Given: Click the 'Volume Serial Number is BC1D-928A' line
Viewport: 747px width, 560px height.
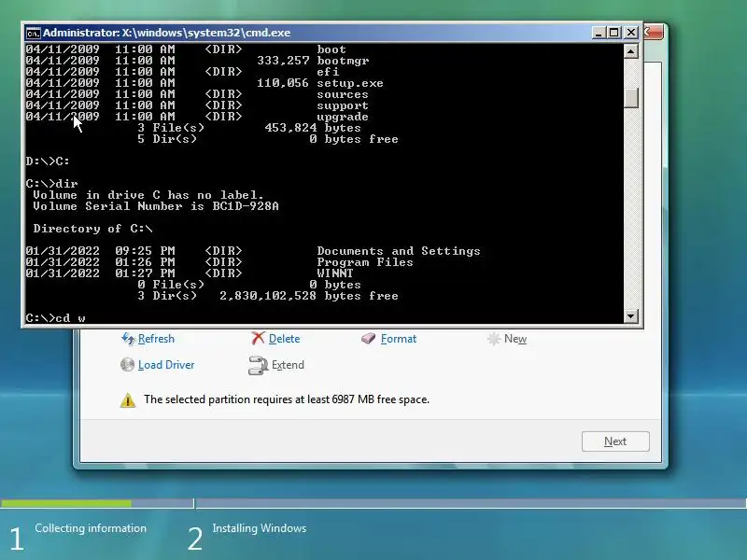Looking at the screenshot, I should [x=156, y=206].
